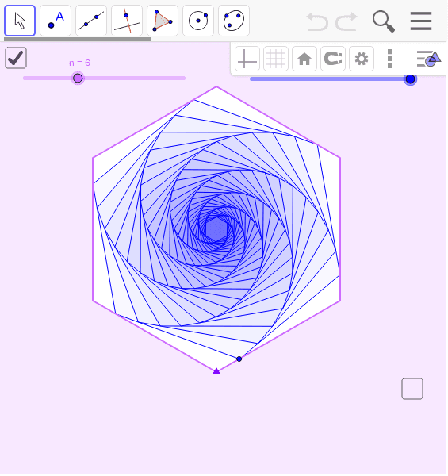The image size is (448, 476).
Task: Select the Point tool
Action: click(56, 21)
